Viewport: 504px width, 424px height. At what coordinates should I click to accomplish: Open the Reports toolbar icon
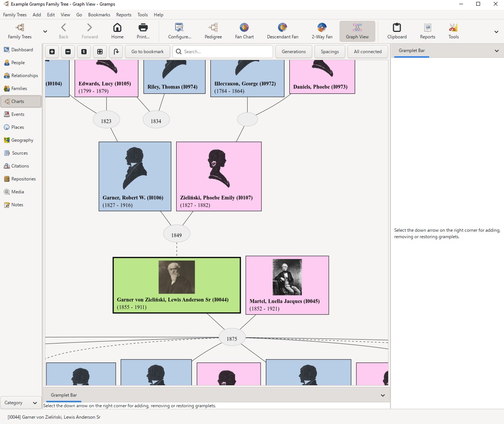(428, 31)
